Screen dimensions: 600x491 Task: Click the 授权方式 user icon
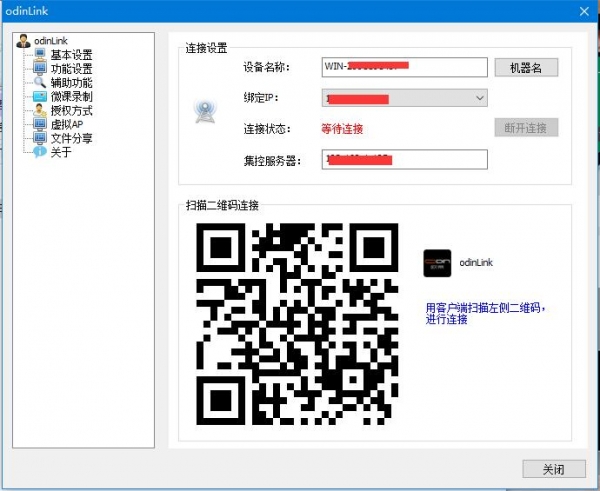click(x=40, y=110)
